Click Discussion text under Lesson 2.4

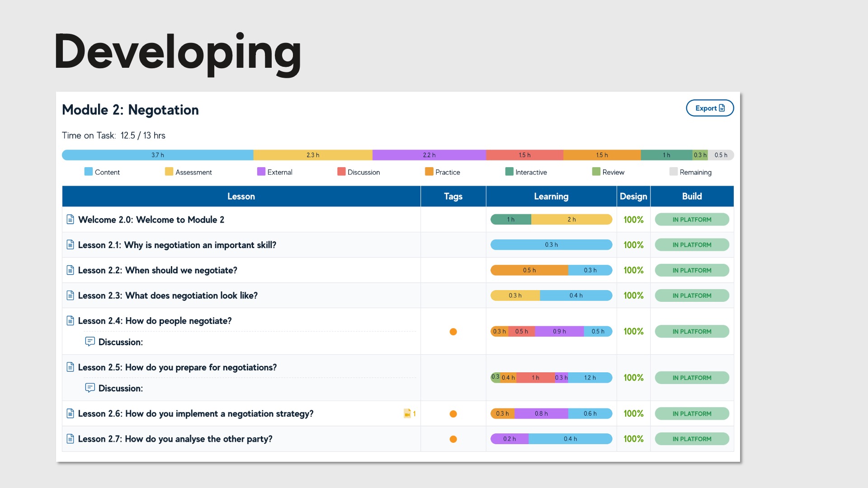pos(121,342)
